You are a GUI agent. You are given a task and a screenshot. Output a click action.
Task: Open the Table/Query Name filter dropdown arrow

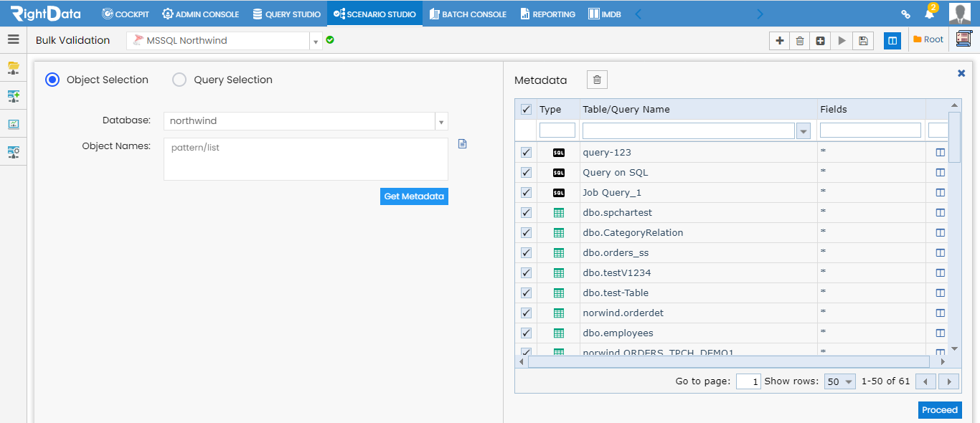[x=804, y=130]
